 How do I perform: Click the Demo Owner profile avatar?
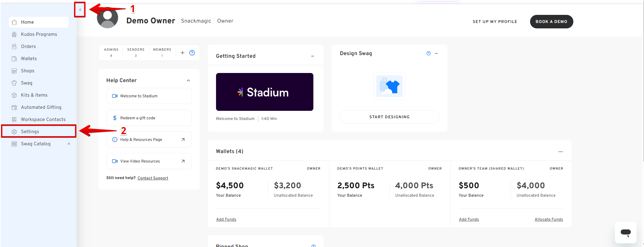point(108,19)
